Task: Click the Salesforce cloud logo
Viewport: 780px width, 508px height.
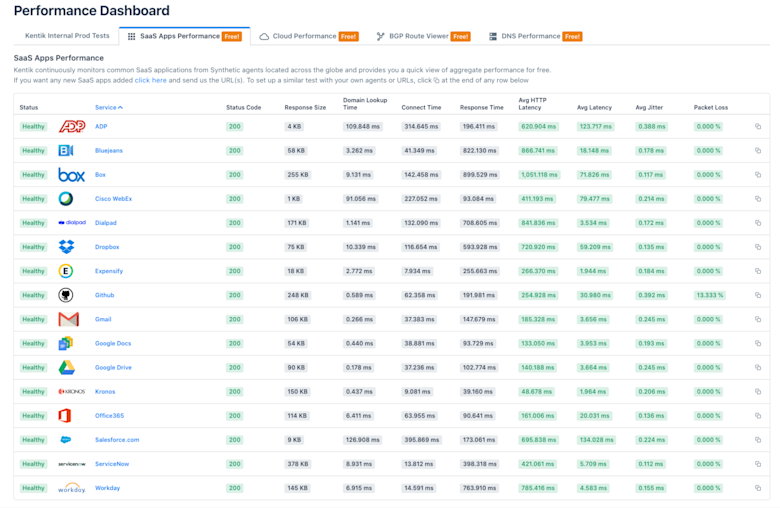Action: tap(66, 440)
